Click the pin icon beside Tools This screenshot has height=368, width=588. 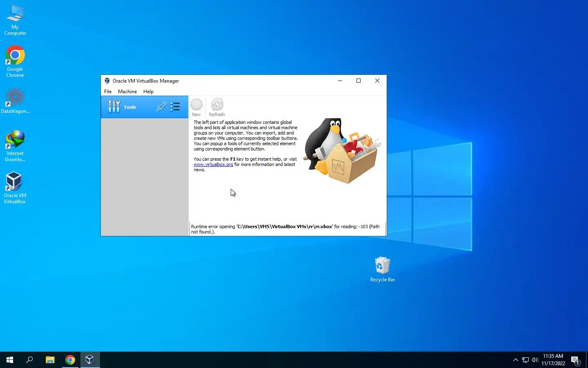[161, 107]
